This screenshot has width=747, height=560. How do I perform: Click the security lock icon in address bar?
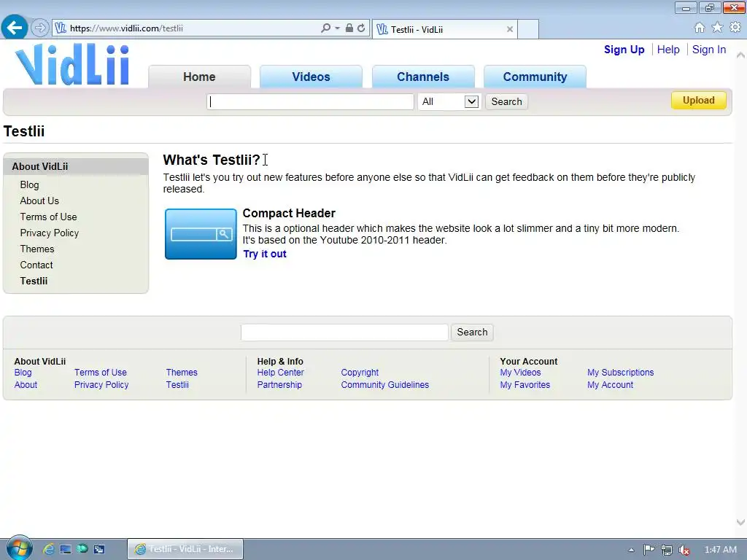pyautogui.click(x=349, y=28)
